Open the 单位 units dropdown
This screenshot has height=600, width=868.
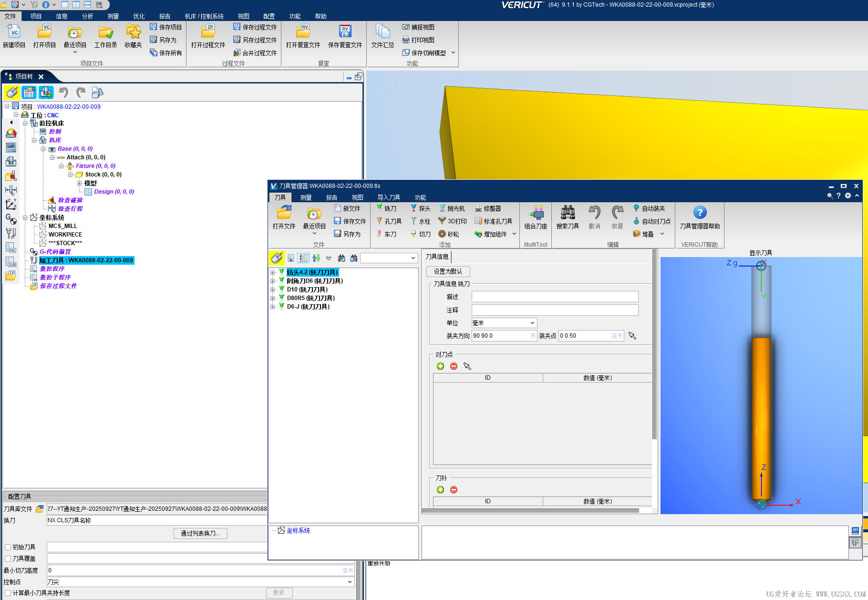click(x=504, y=323)
